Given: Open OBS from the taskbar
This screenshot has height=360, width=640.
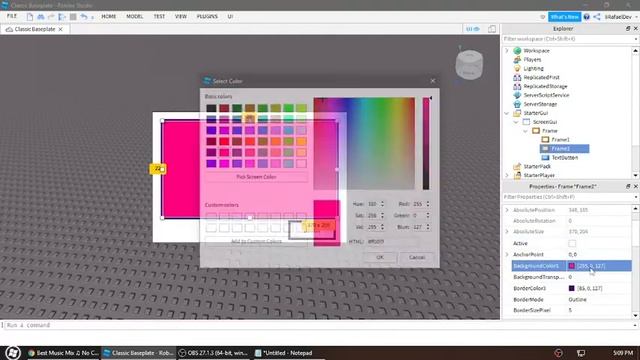Looking at the screenshot, I should coord(213,353).
